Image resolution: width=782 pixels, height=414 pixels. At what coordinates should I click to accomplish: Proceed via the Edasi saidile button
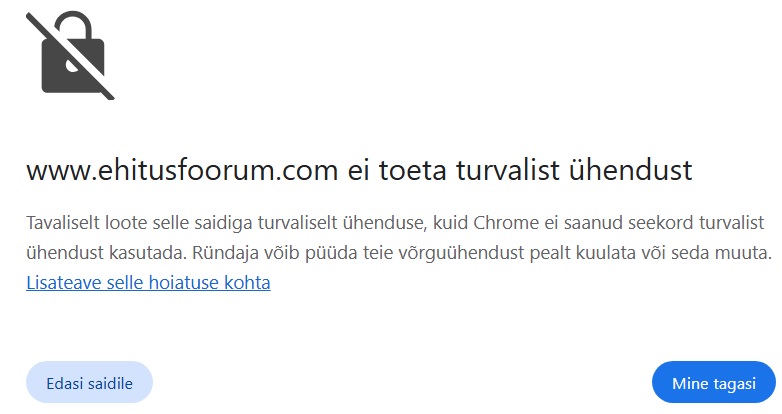[89, 383]
